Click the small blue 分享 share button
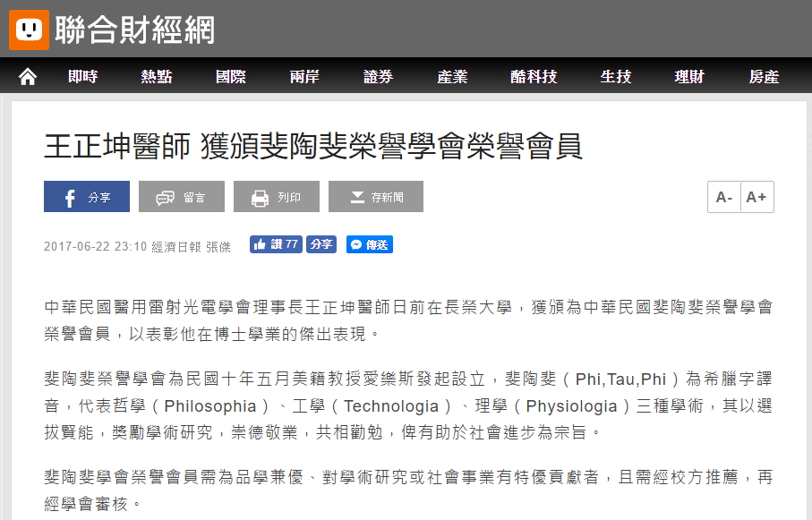 click(321, 244)
